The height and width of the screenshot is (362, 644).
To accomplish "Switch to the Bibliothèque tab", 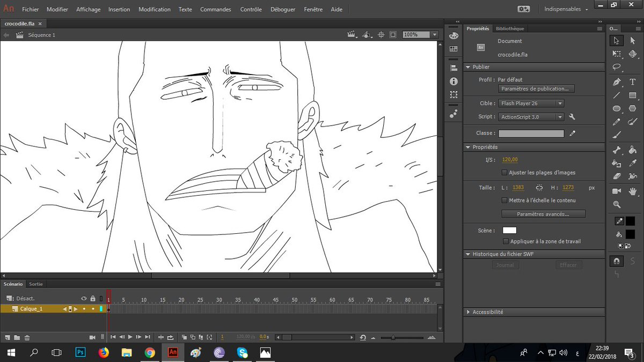I will click(x=509, y=28).
